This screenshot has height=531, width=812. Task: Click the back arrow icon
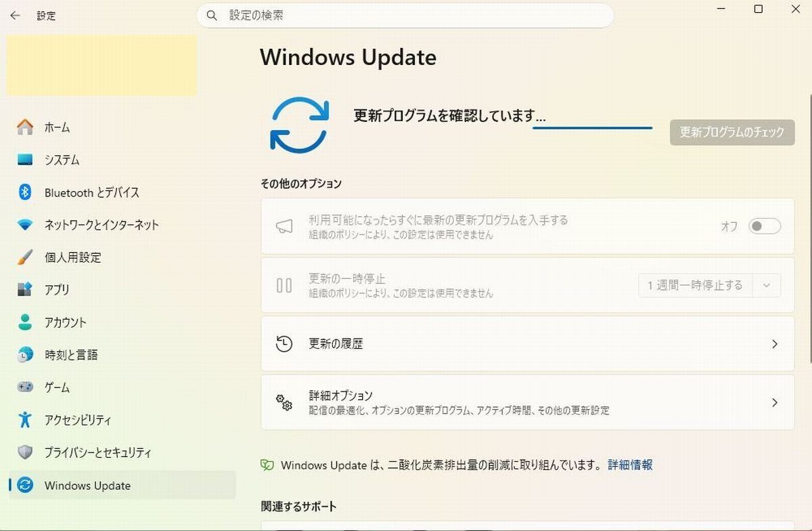click(x=15, y=16)
